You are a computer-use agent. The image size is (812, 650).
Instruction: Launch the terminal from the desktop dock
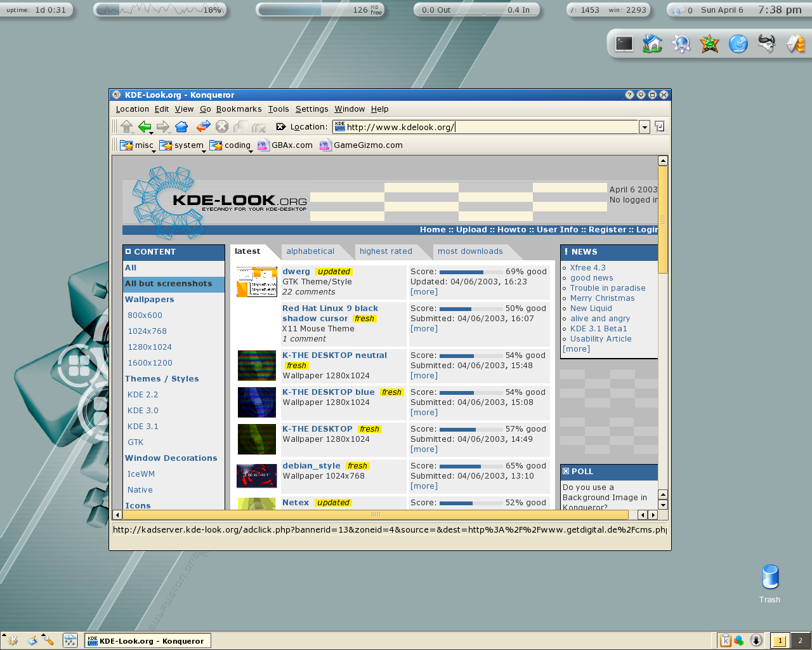point(624,44)
